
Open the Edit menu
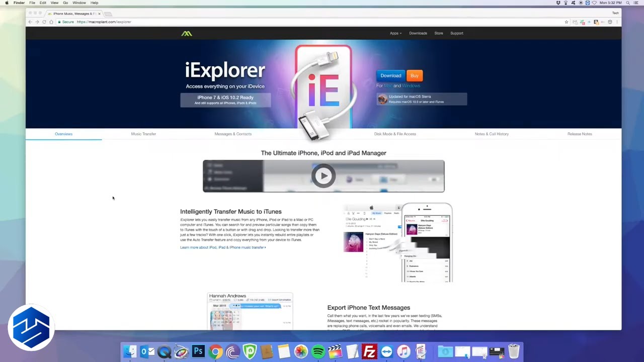pos(43,3)
